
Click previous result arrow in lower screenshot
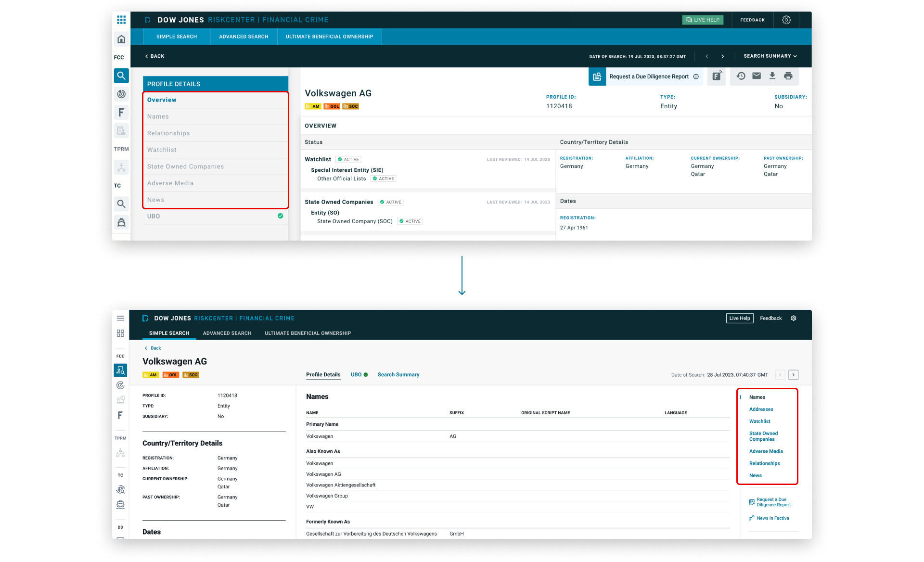pos(780,375)
